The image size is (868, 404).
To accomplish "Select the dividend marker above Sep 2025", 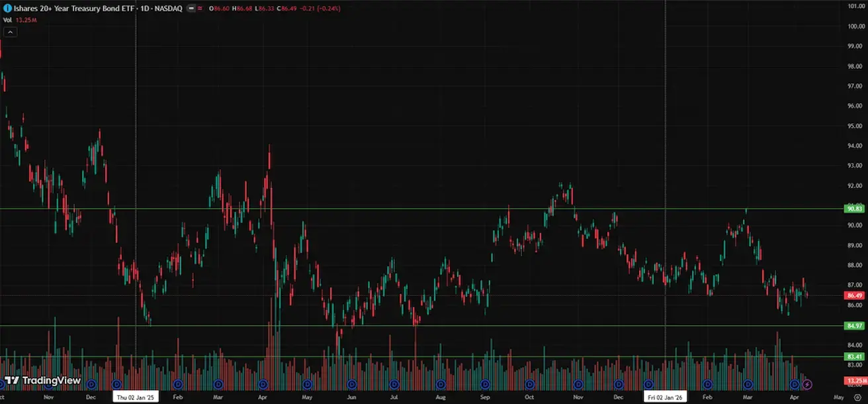I will [x=485, y=384].
